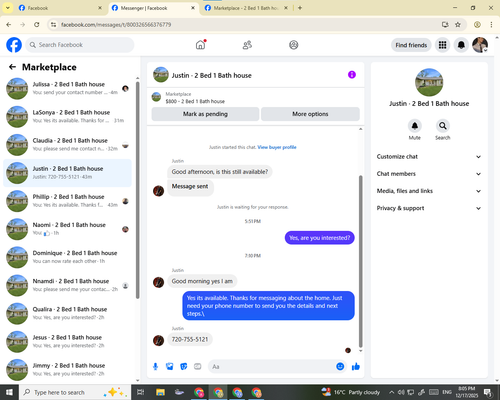
Task: Open the Groups icon in top navigation
Action: click(294, 45)
